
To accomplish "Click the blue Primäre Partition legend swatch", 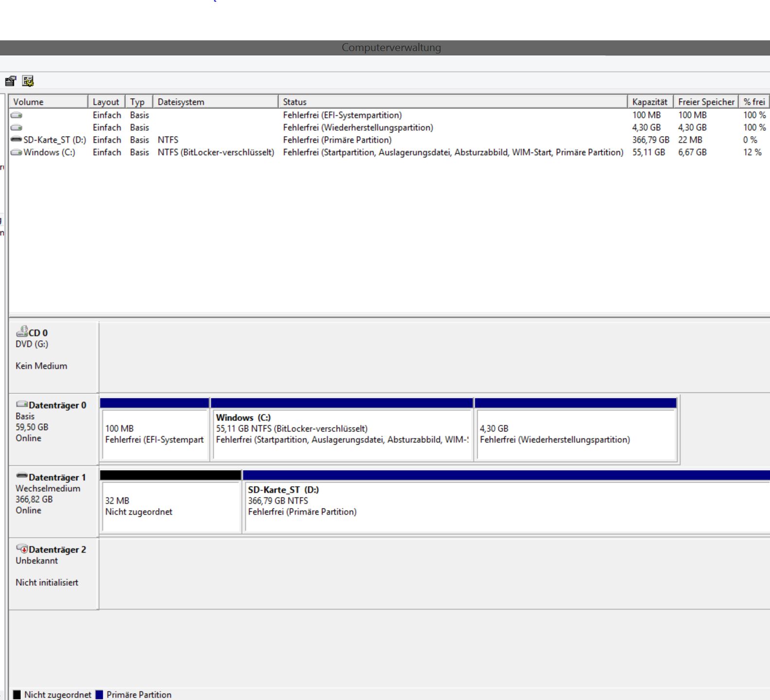I will [x=100, y=695].
